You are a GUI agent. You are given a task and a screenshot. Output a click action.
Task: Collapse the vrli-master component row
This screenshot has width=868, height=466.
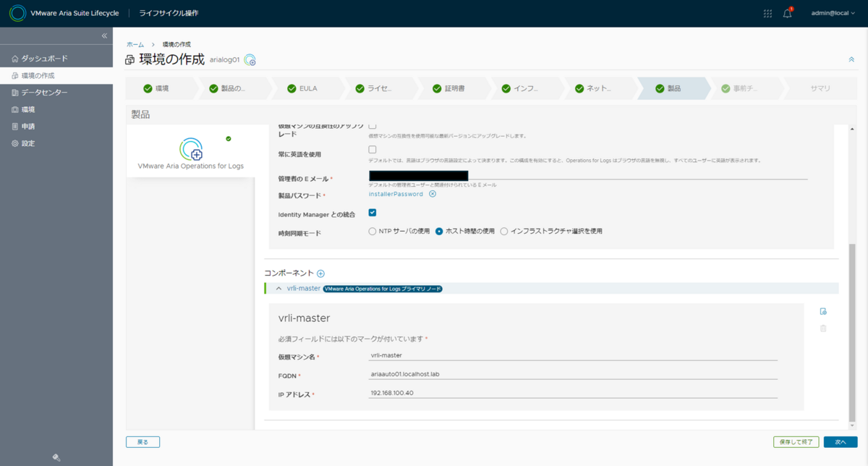(x=279, y=288)
